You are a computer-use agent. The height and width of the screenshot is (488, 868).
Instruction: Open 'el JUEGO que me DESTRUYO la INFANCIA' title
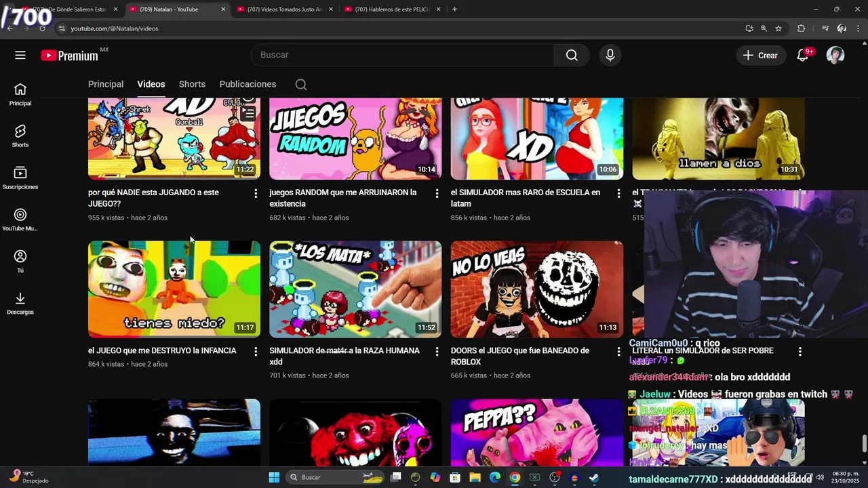(162, 350)
